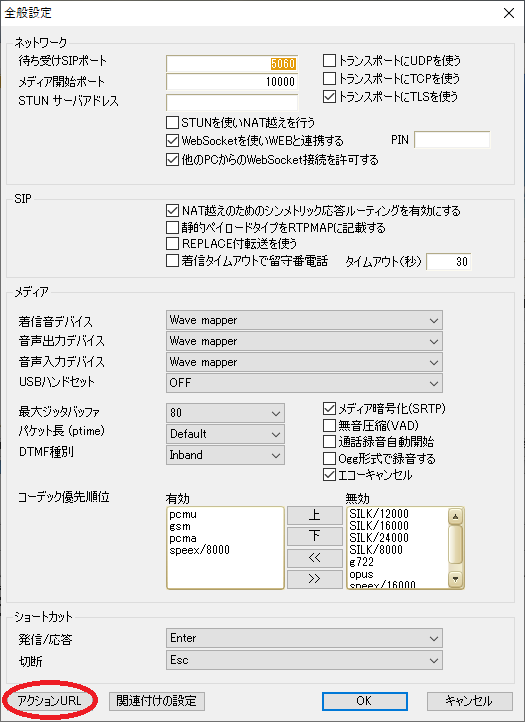Select SILK/16000 in disabled codecs
The height and width of the screenshot is (722, 525).
click(x=379, y=525)
